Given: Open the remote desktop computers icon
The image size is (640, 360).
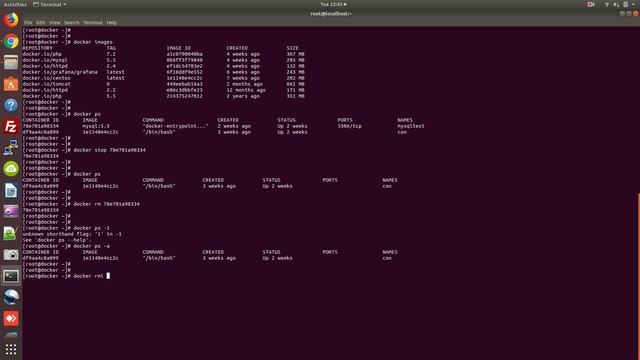Looking at the screenshot, I should (11, 148).
